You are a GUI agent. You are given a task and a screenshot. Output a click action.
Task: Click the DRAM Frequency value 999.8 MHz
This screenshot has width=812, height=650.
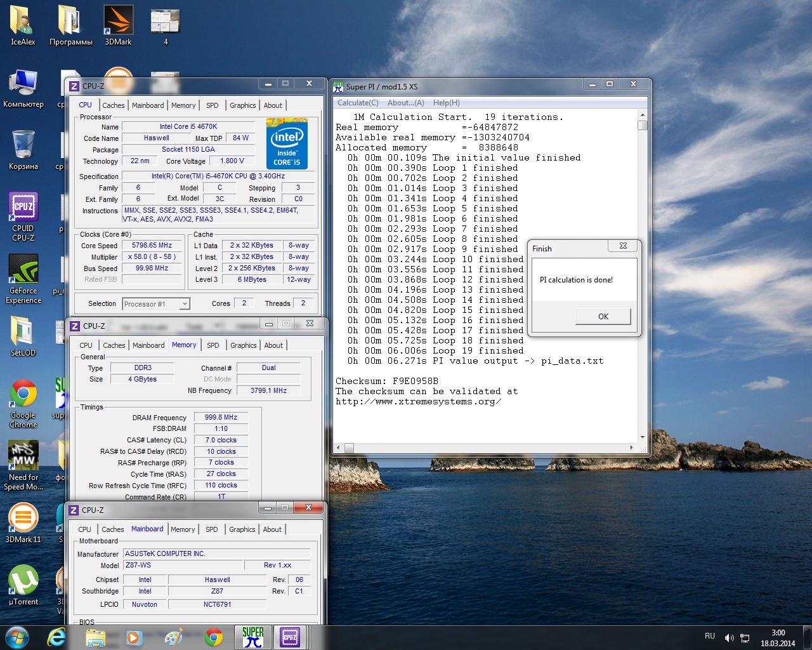pyautogui.click(x=221, y=417)
